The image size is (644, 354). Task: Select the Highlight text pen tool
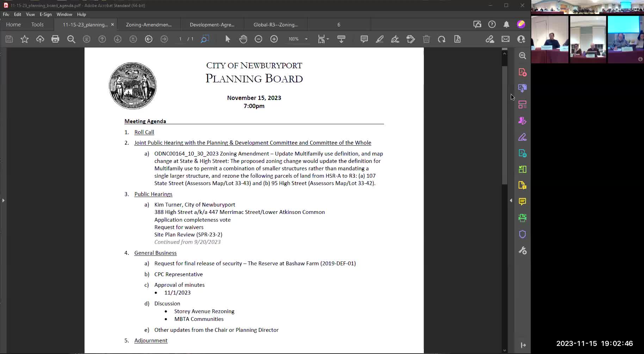point(380,39)
